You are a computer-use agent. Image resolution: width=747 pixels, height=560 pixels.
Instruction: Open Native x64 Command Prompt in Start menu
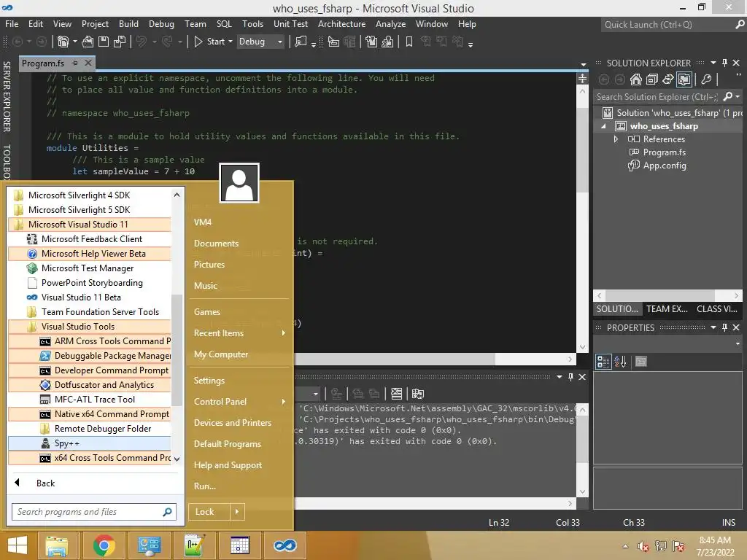[90, 414]
